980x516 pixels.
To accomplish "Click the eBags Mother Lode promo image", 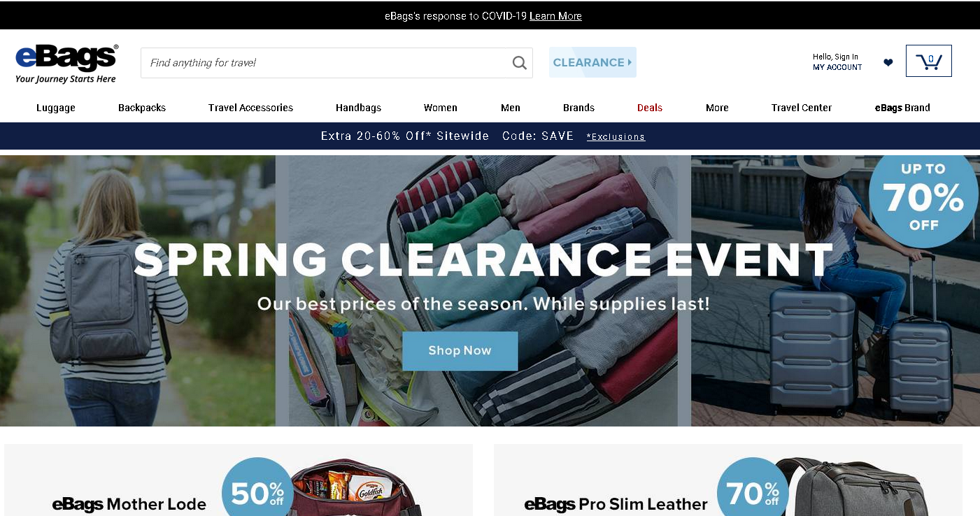I will point(239,480).
